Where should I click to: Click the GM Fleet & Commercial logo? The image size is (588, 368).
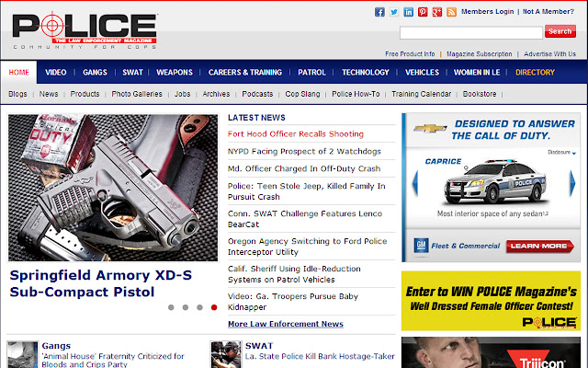[x=457, y=246]
